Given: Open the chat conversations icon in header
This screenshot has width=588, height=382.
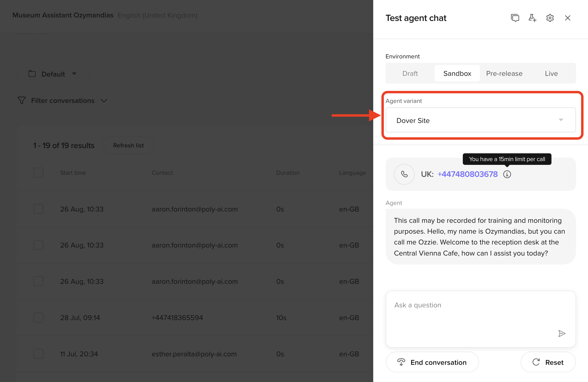Looking at the screenshot, I should [515, 18].
